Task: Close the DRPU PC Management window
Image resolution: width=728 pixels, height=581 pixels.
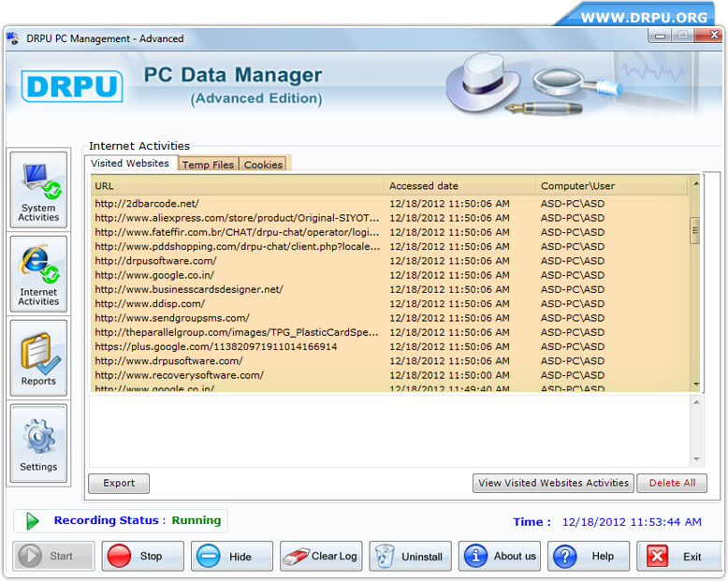Action: point(709,35)
